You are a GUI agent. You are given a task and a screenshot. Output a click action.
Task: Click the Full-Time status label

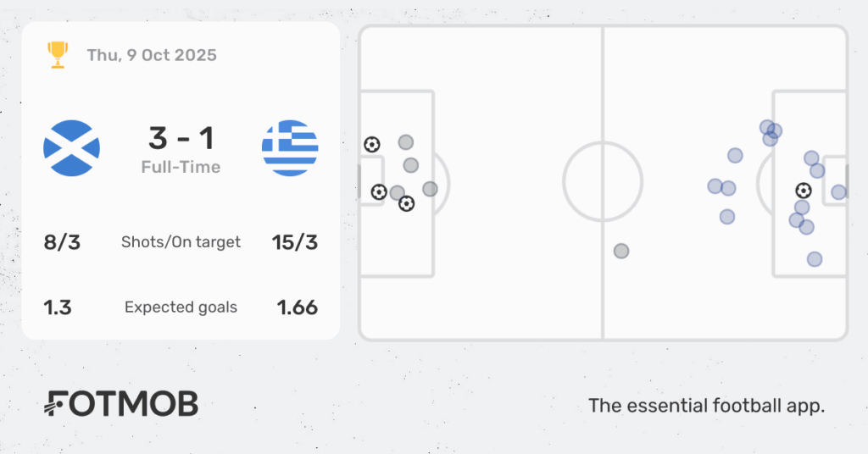(181, 167)
